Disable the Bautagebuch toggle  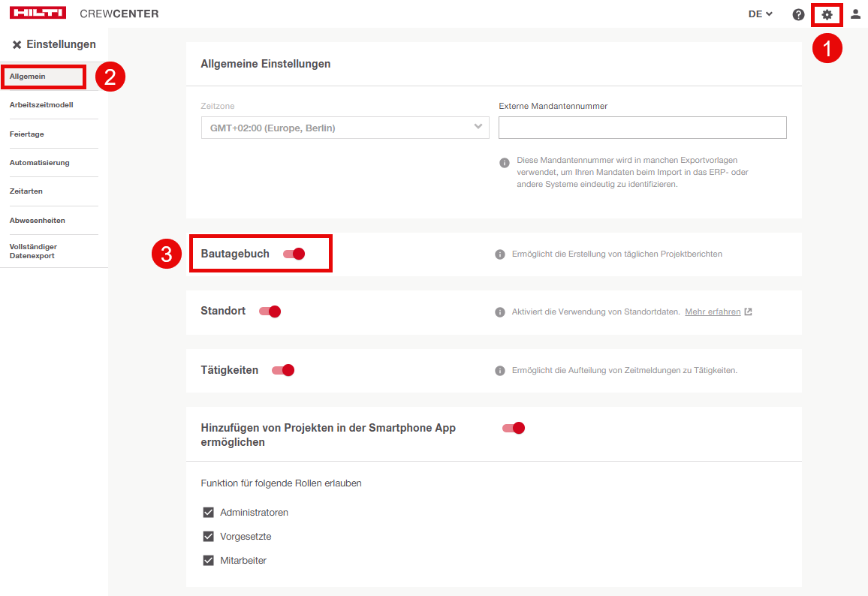point(294,254)
